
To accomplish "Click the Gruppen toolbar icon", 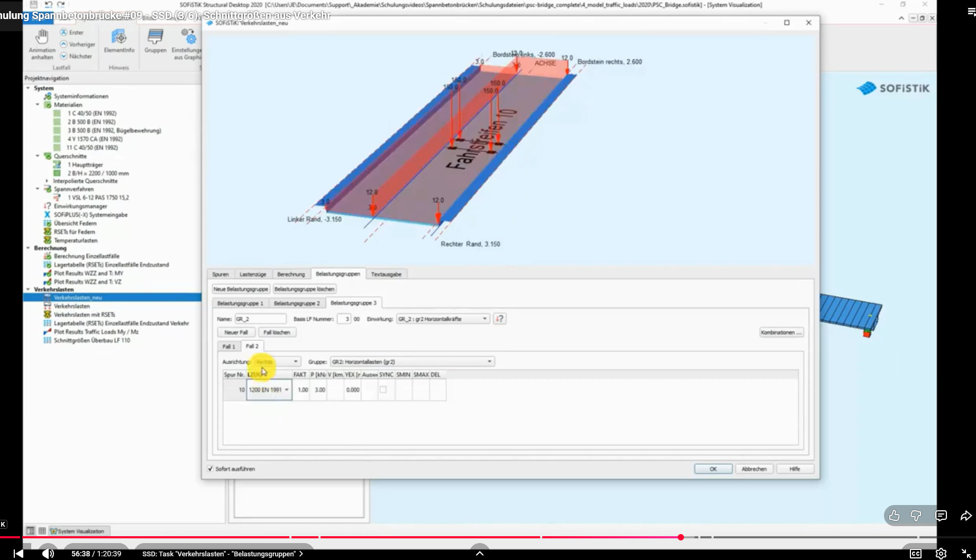I will click(155, 38).
